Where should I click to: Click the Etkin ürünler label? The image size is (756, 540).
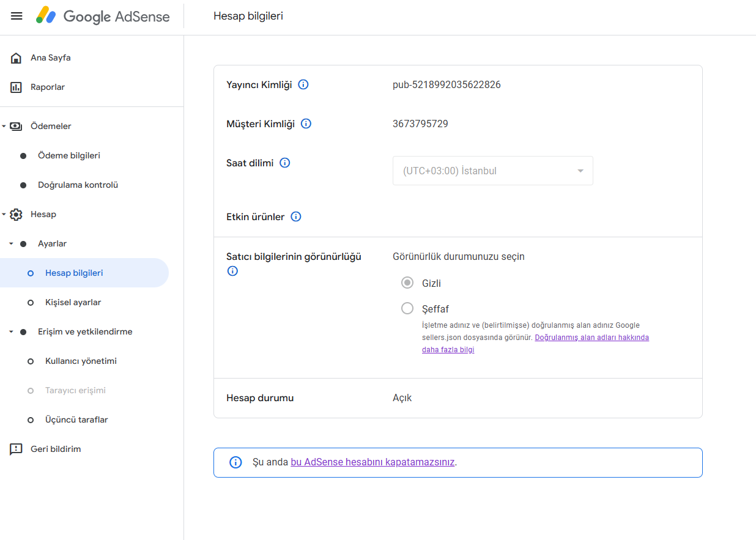tap(256, 217)
